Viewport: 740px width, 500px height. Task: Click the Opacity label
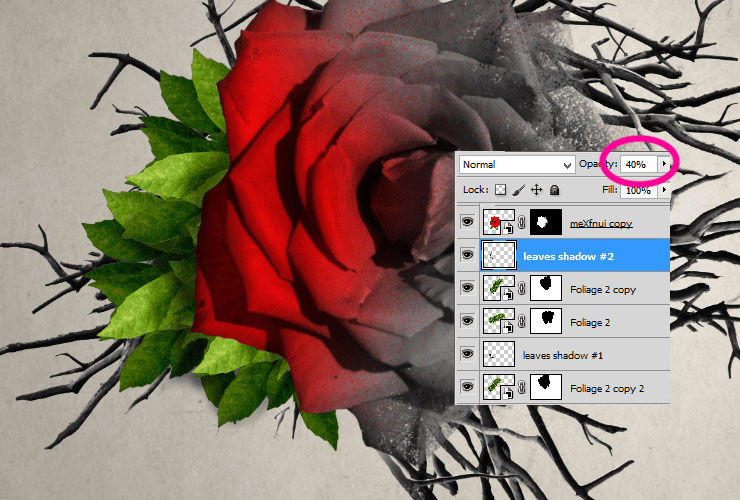pos(598,164)
